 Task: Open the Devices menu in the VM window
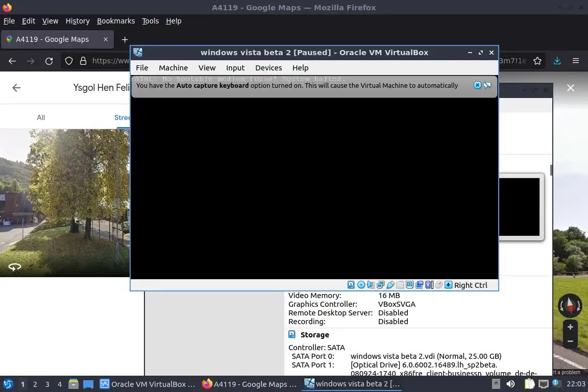pos(268,68)
